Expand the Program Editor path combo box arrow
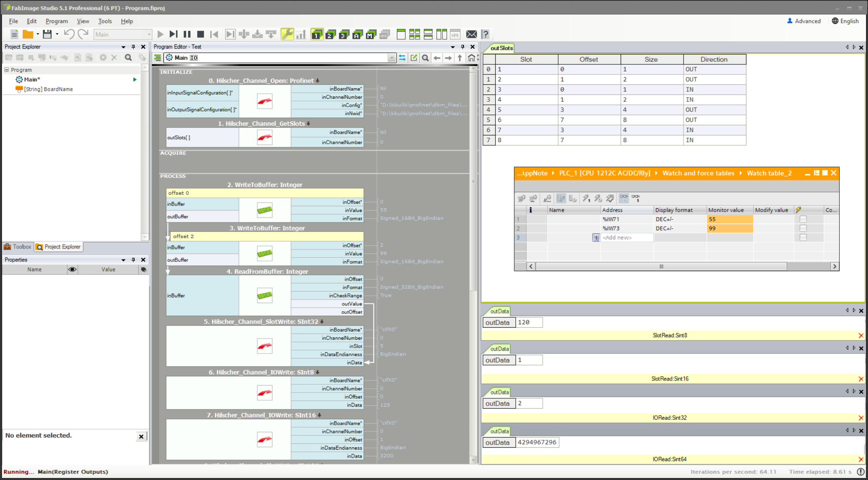Screen dimensions: 868x480 click(x=392, y=58)
